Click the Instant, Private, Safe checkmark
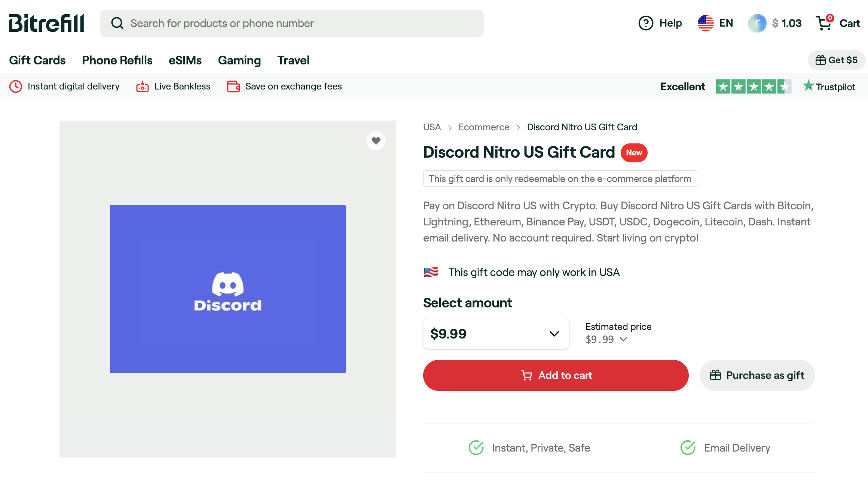This screenshot has width=868, height=486. pyautogui.click(x=476, y=447)
